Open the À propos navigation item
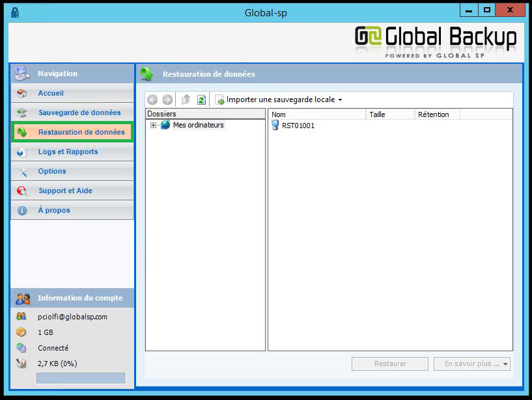The image size is (532, 400). (x=72, y=211)
